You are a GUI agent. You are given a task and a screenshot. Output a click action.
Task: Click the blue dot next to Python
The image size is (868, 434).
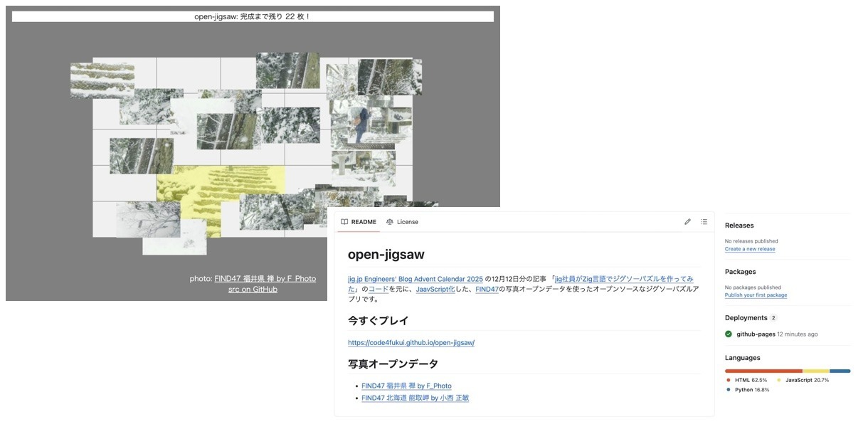click(x=729, y=390)
